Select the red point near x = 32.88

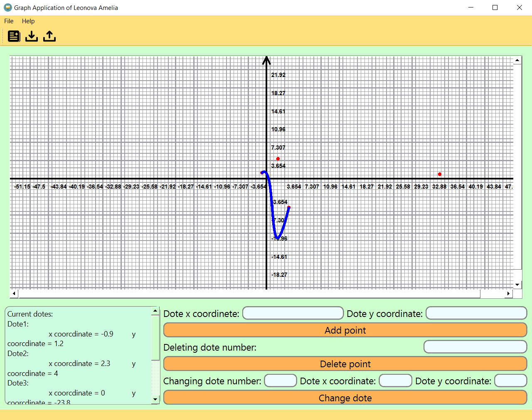[439, 174]
